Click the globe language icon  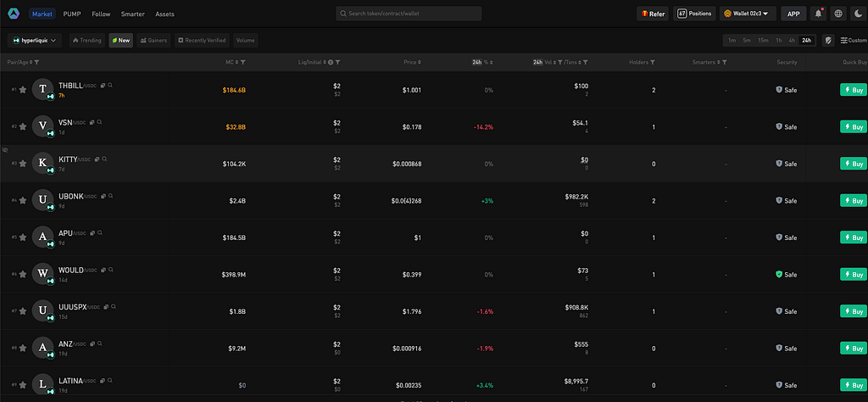point(838,14)
